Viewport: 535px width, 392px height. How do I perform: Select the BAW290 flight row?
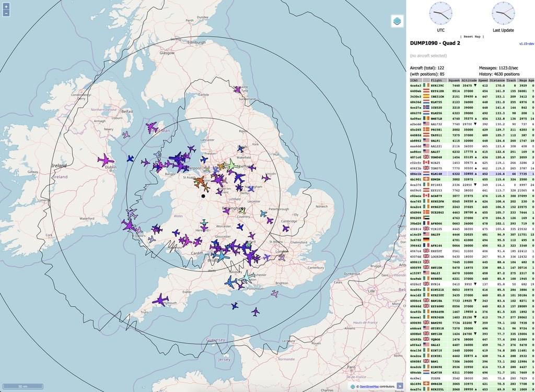click(472, 323)
